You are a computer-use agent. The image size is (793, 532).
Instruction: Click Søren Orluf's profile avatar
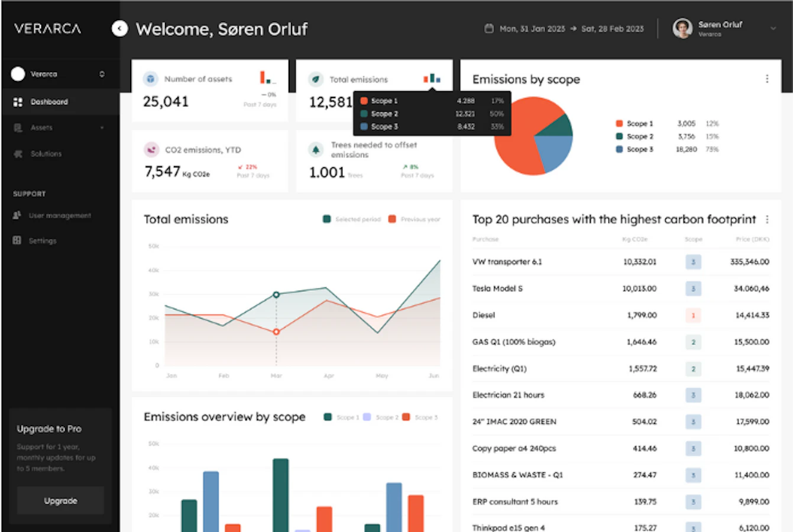682,28
